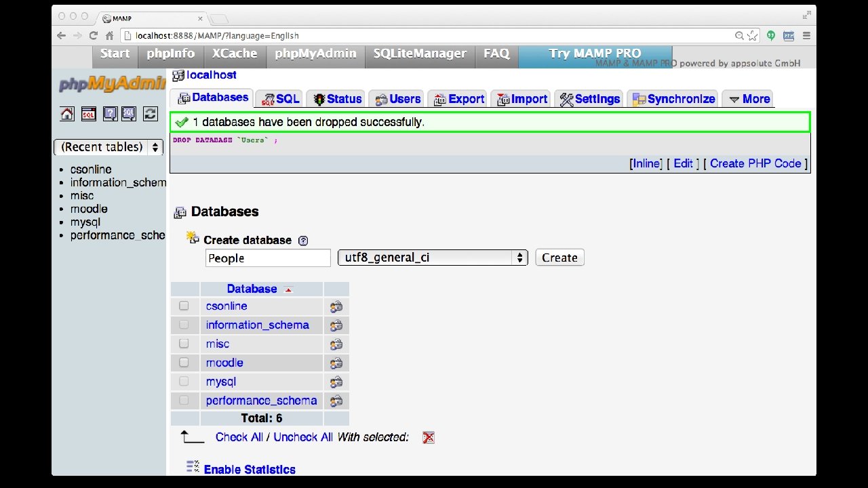
Task: Tick the mysql database checkbox
Action: click(184, 382)
